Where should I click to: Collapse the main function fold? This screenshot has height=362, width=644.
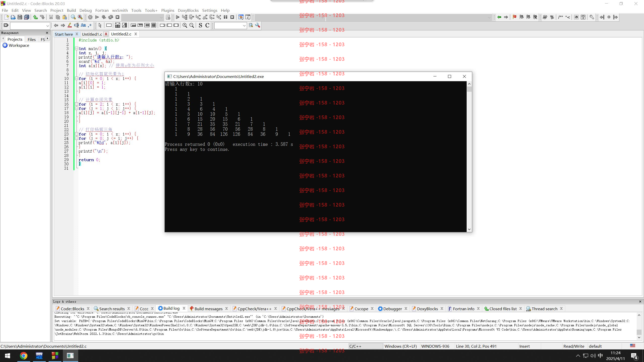tap(76, 49)
